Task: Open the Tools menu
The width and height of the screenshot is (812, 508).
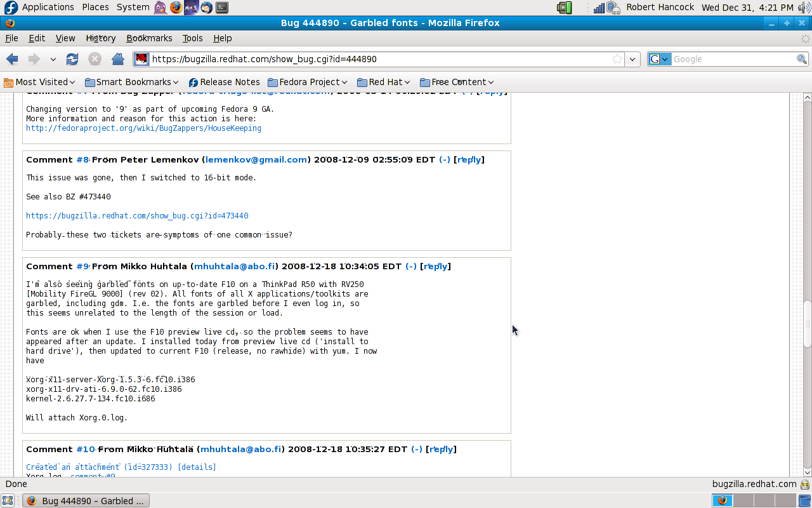Action: (x=192, y=38)
